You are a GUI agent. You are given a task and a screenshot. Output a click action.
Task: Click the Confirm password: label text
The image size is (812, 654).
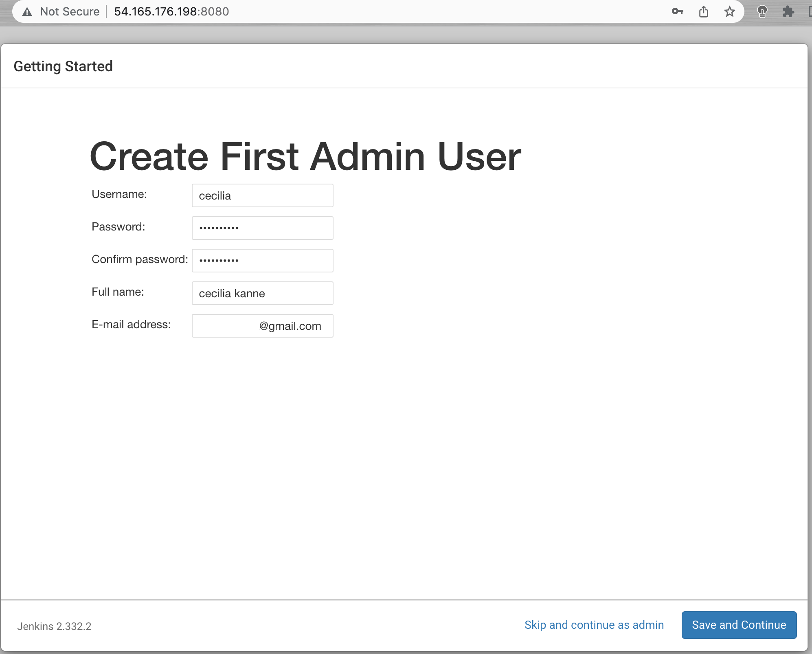140,259
